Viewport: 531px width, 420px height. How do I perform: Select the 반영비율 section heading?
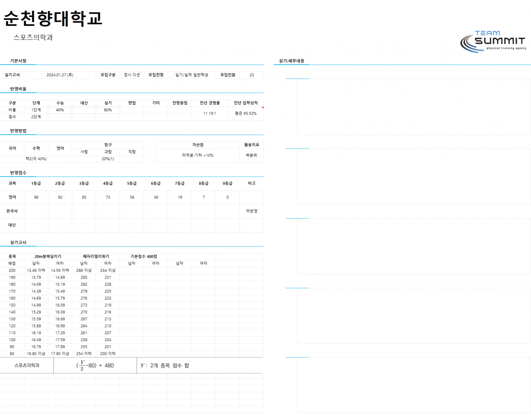[18, 89]
